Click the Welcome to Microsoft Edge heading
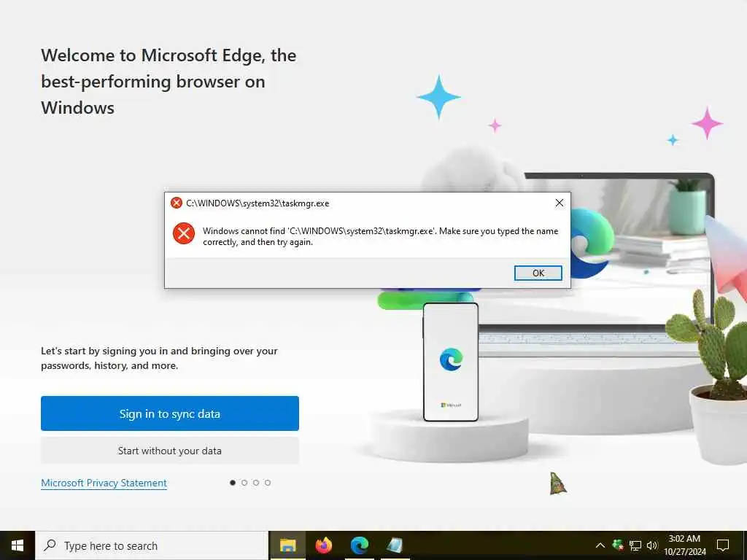 169,82
